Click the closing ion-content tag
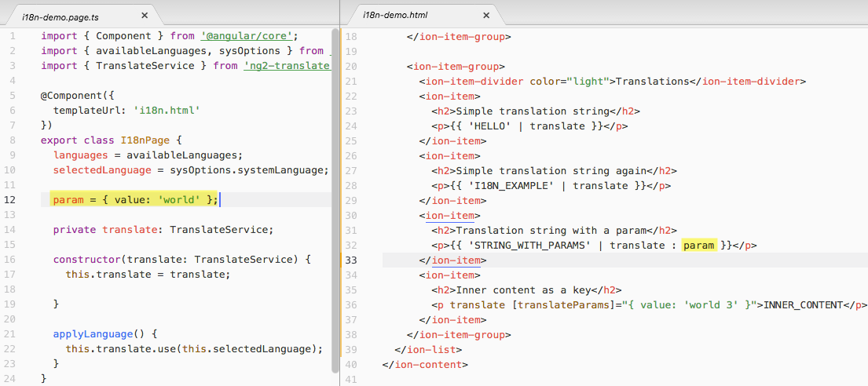 [x=425, y=365]
